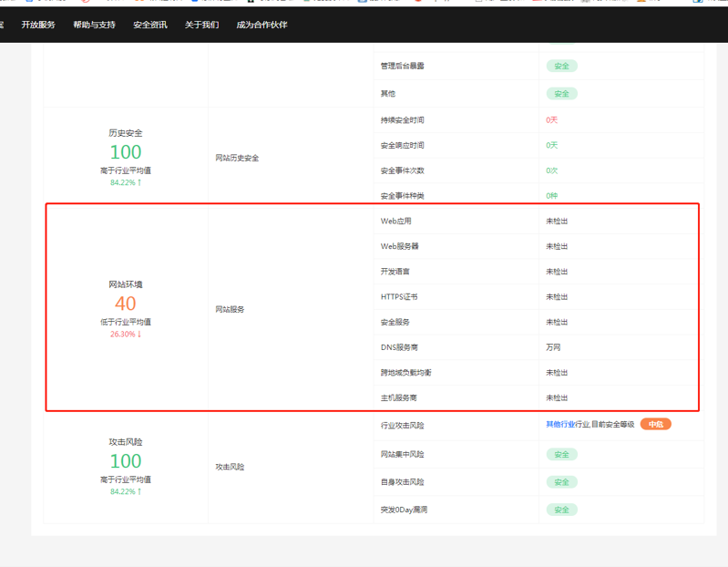Click the 安全 badge in the 其他 row
The height and width of the screenshot is (567, 728).
[561, 94]
